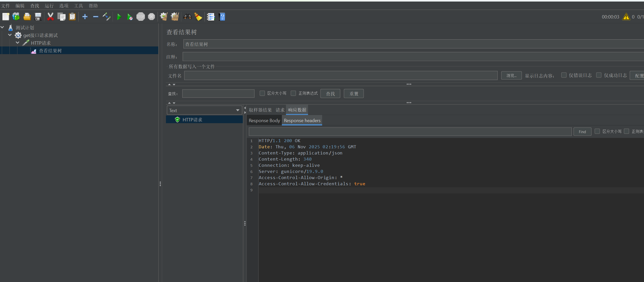Click the scissors Cut icon
The height and width of the screenshot is (282, 644).
pyautogui.click(x=50, y=17)
